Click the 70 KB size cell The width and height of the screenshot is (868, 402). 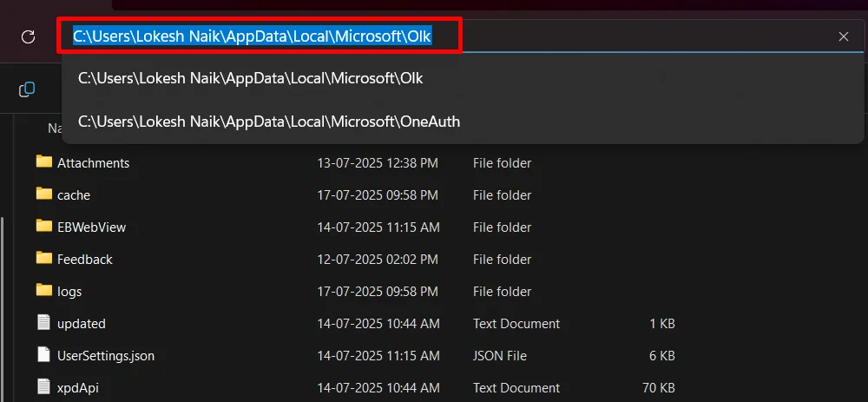[659, 388]
